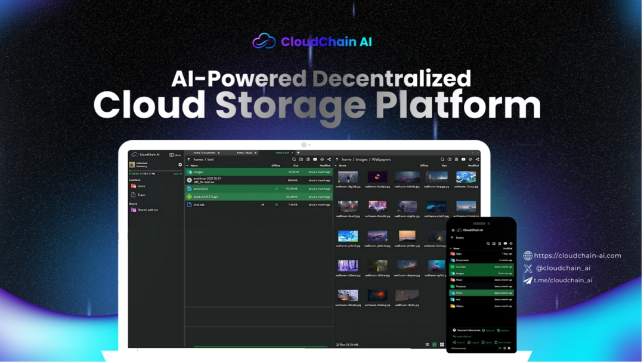The width and height of the screenshot is (644, 363).
Task: Switch to the home / Music tab
Action: pyautogui.click(x=244, y=153)
